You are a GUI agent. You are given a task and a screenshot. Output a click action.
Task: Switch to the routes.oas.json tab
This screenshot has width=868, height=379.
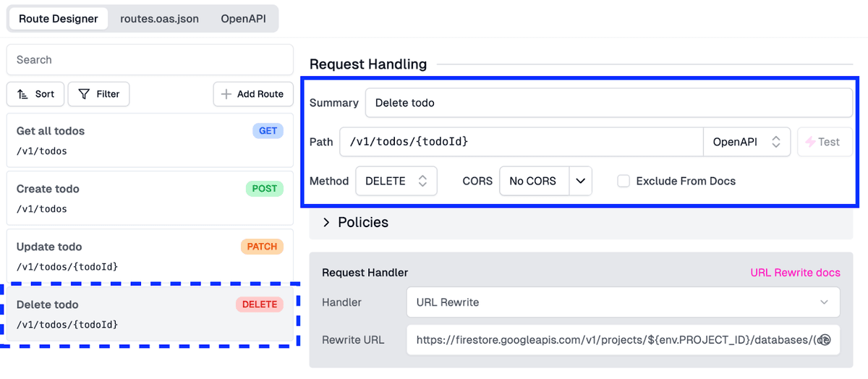(159, 19)
